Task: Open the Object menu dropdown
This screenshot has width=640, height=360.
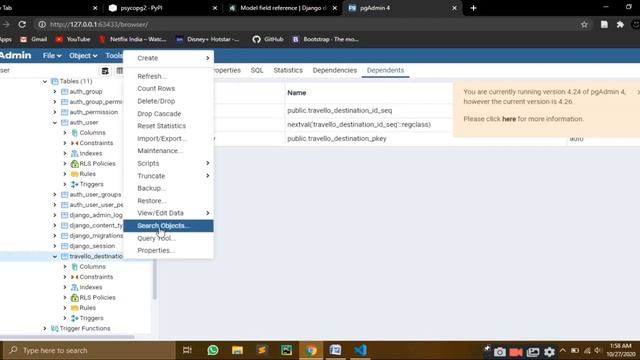Action: click(83, 56)
